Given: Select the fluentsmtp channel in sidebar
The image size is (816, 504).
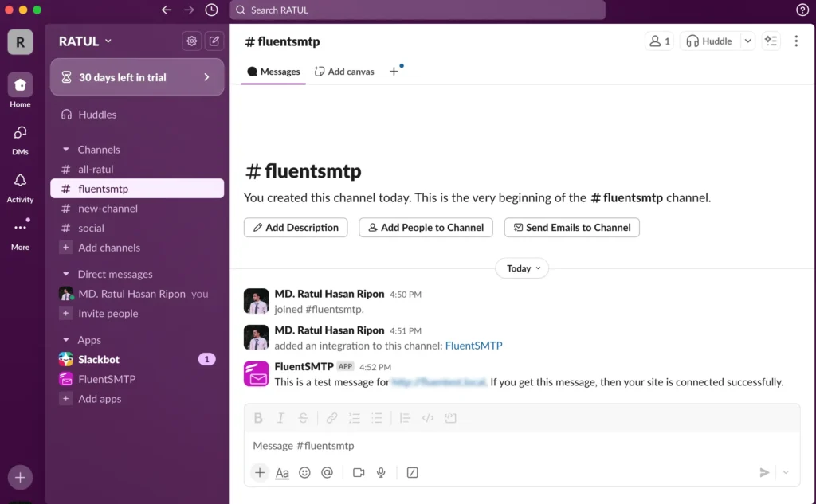Looking at the screenshot, I should click(137, 188).
